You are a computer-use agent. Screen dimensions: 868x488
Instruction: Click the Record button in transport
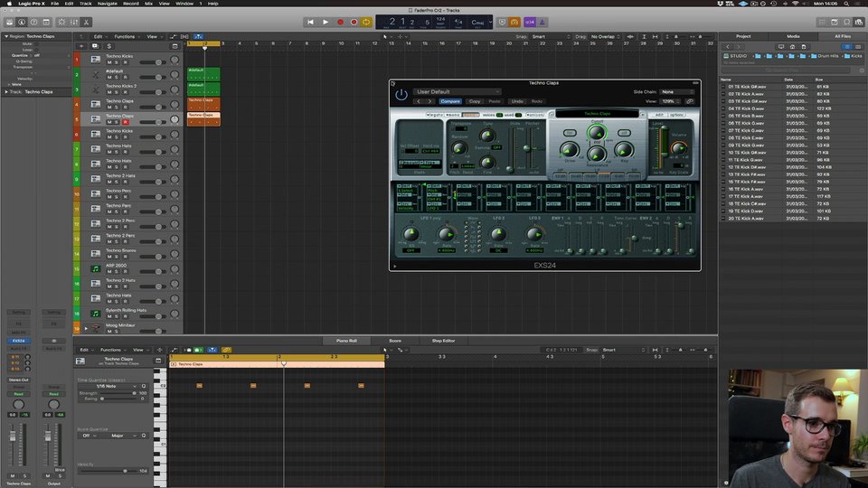click(x=341, y=22)
